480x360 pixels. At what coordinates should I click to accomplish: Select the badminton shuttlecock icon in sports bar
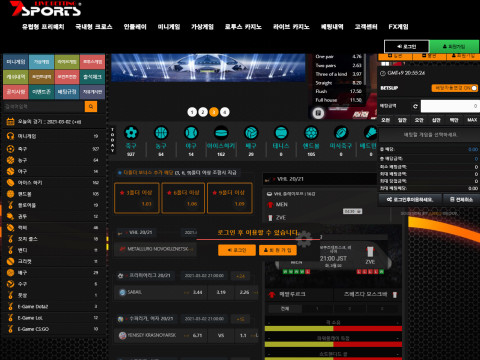point(370,133)
